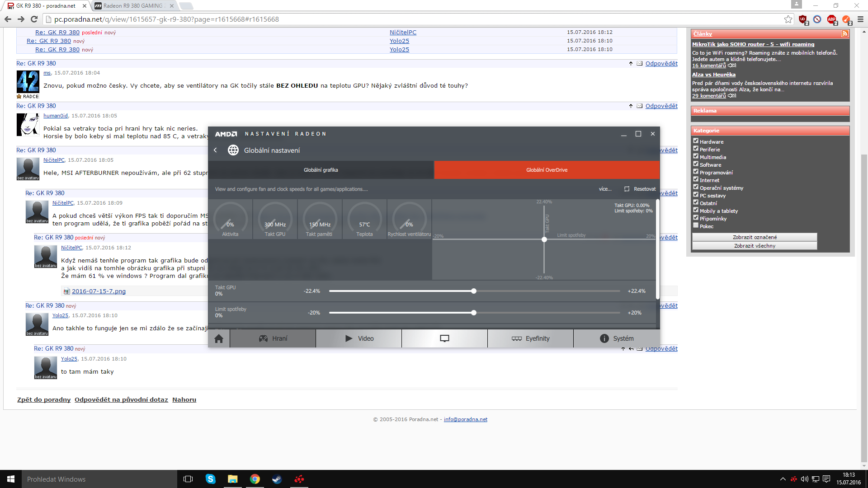Click the Takt GPU slider handle
The height and width of the screenshot is (488, 868).
(474, 291)
